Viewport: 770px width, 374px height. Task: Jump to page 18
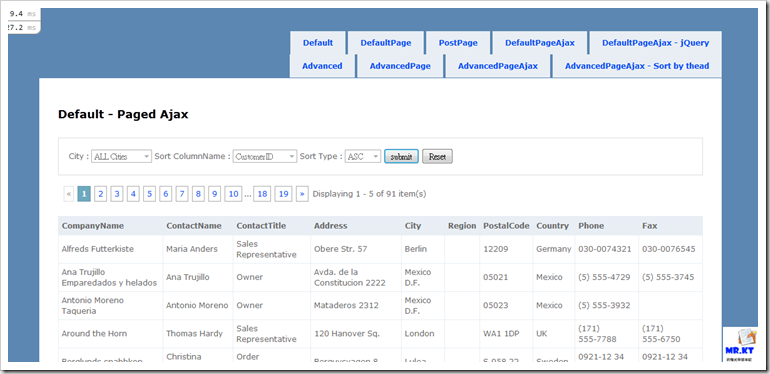(262, 194)
